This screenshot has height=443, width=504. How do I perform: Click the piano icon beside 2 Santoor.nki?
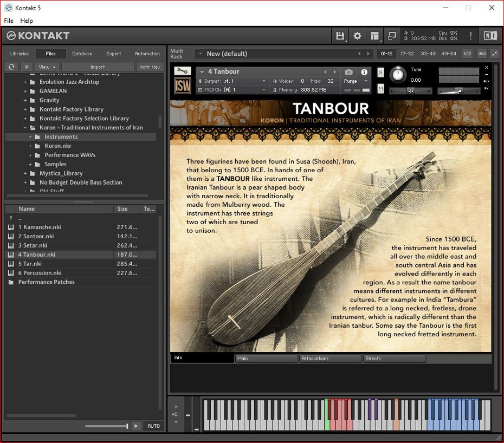(x=11, y=237)
